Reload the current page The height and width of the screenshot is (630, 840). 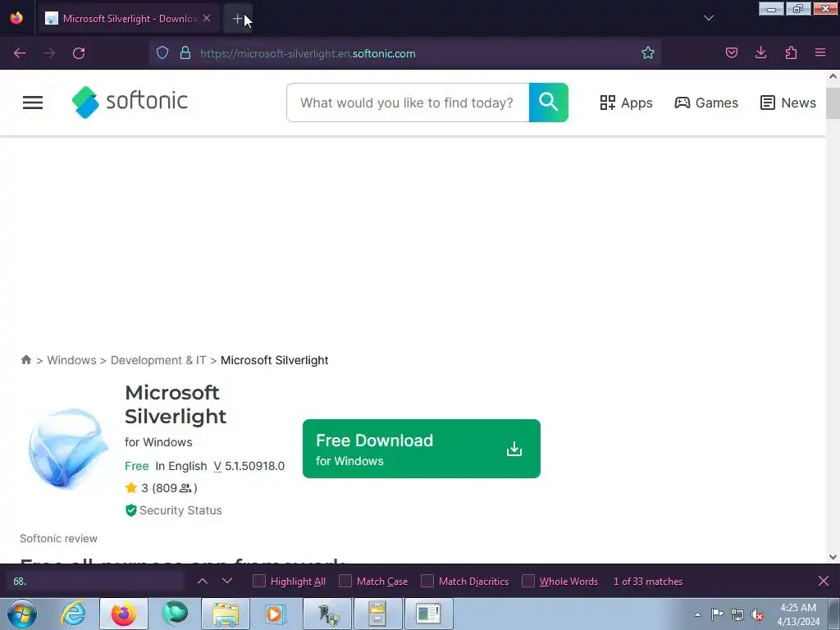(x=79, y=53)
